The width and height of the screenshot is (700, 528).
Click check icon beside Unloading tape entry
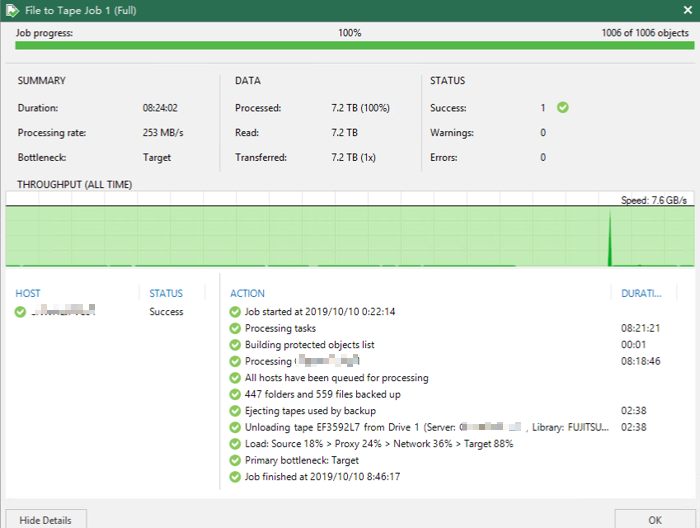235,428
